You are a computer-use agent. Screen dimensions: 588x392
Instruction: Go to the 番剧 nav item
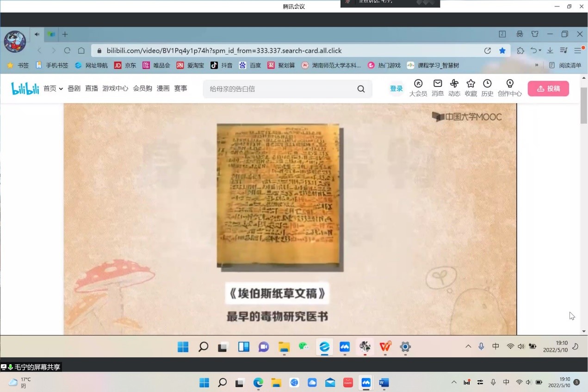pos(74,88)
